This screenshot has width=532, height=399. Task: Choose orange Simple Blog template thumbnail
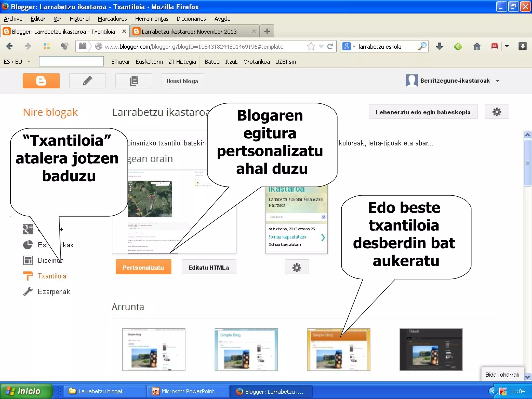[339, 349]
